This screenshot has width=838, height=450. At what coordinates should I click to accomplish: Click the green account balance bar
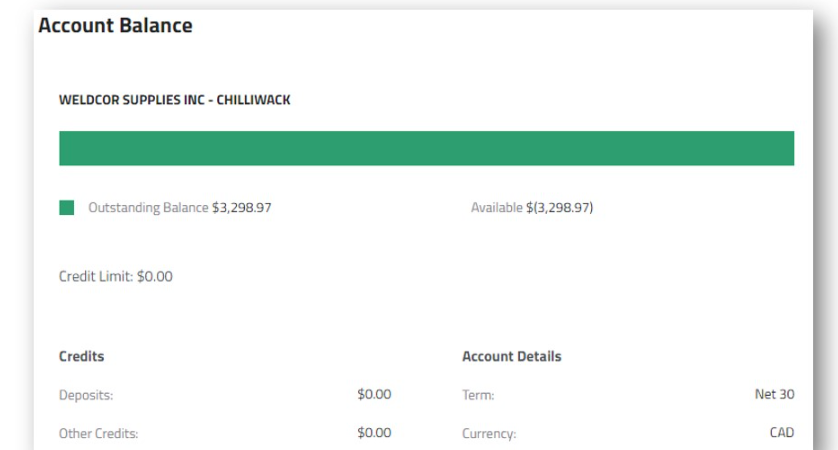click(x=426, y=148)
